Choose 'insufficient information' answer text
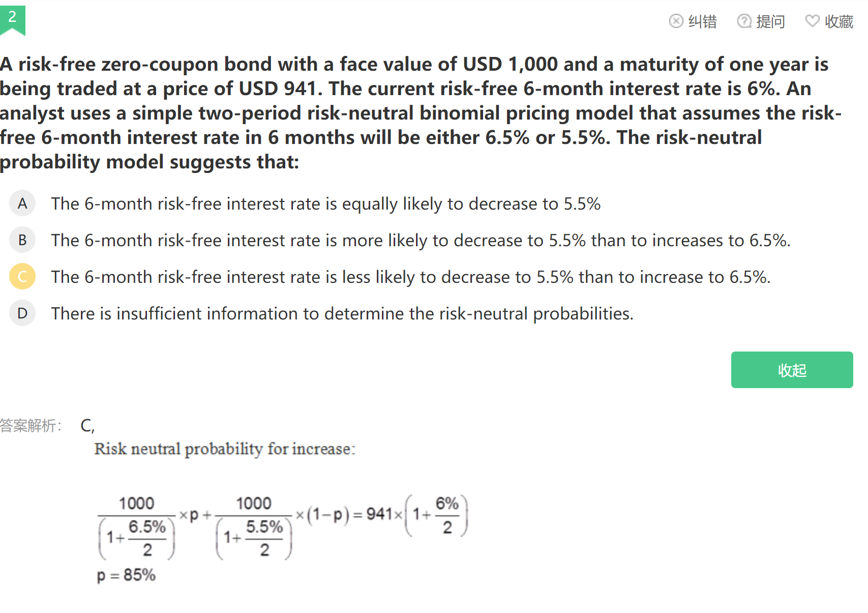Viewport: 868px width, 613px height. (342, 313)
